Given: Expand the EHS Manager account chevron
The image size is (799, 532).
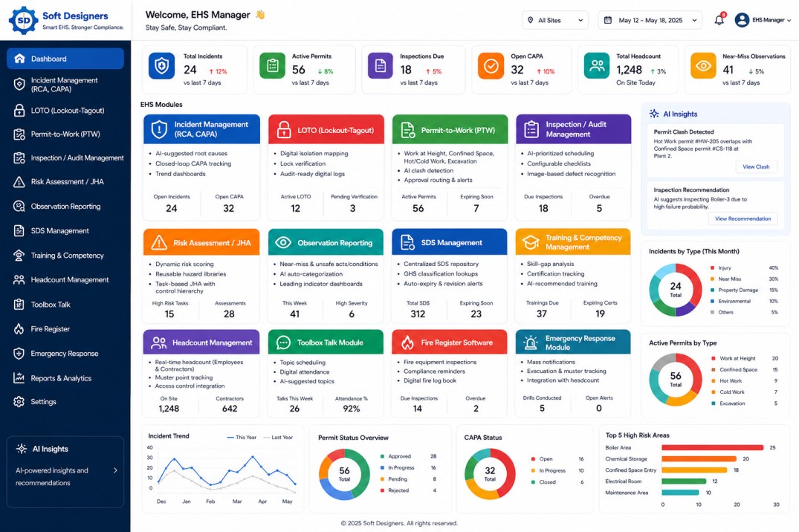Looking at the screenshot, I should [789, 20].
